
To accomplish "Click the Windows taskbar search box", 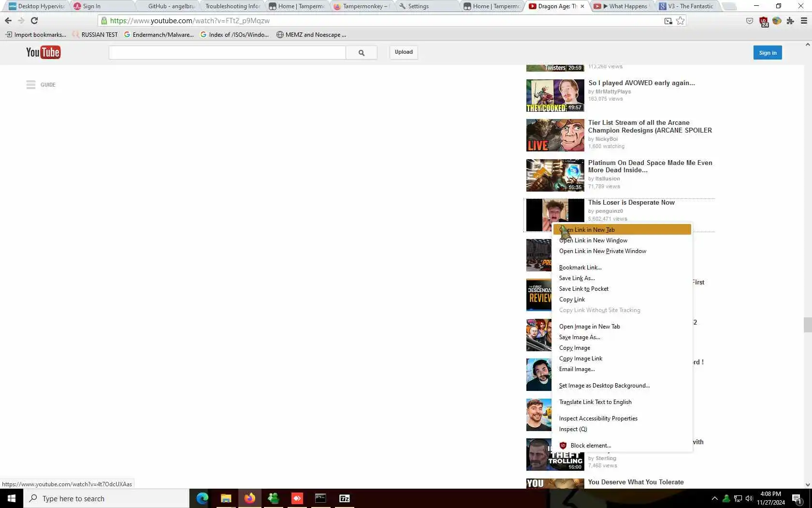I will [106, 498].
